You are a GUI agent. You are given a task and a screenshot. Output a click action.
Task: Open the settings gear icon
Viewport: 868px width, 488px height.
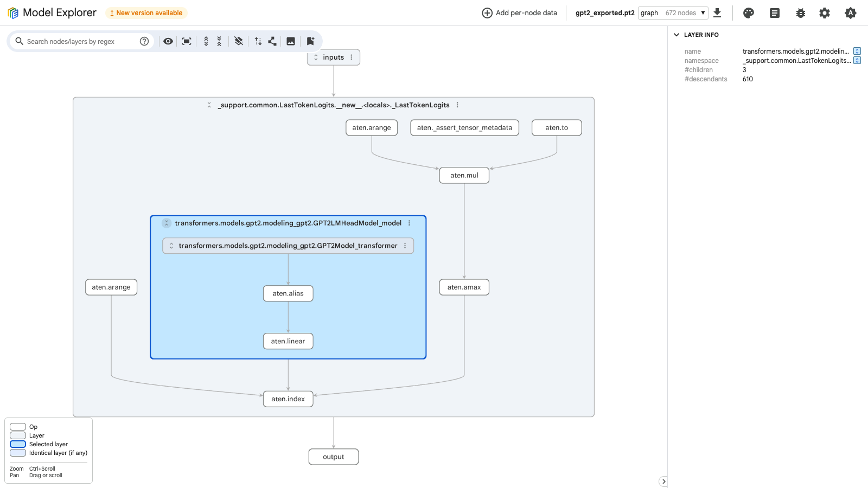(825, 13)
